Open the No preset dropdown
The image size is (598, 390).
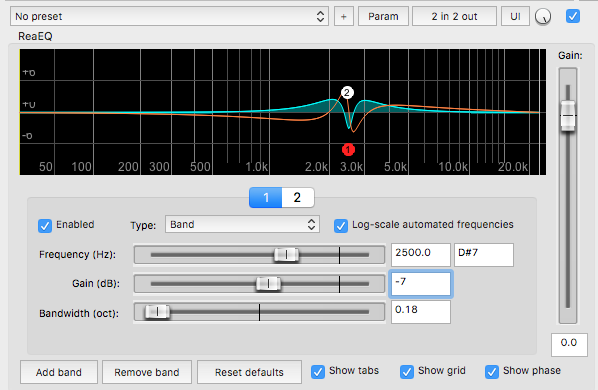click(169, 16)
